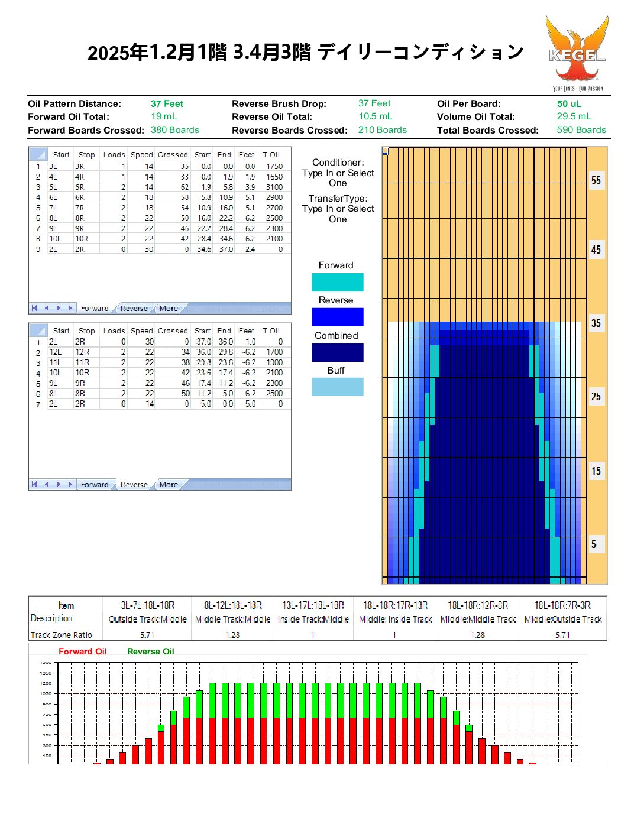Click previous-sheet arrow in lower table navigator

(47, 484)
